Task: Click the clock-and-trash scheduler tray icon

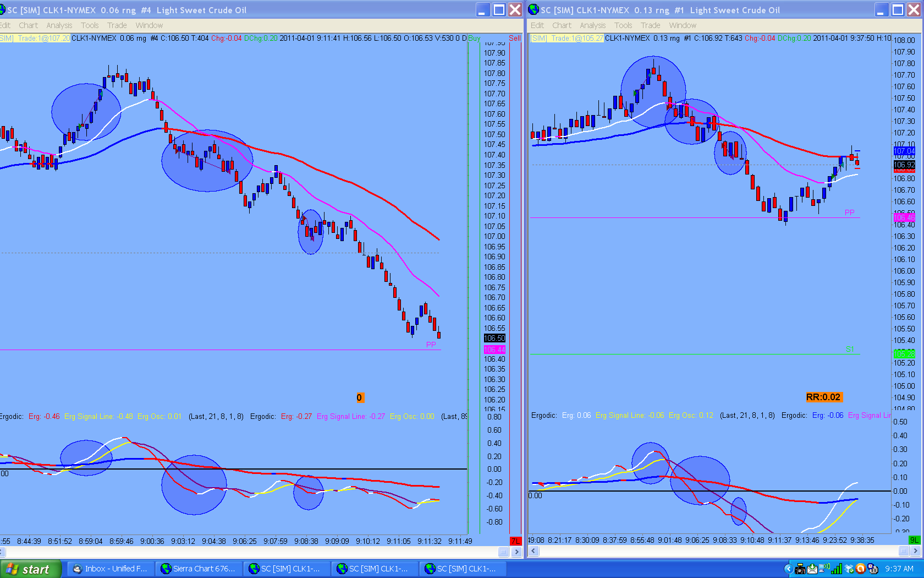Action: [873, 569]
